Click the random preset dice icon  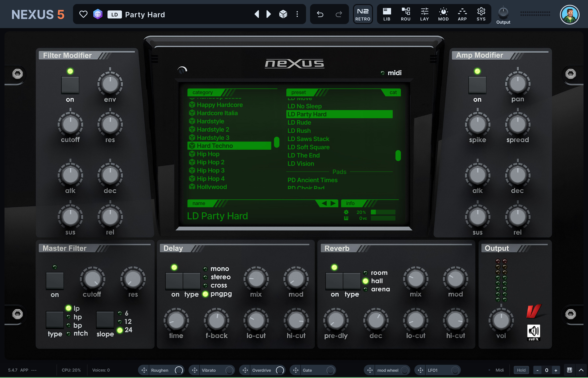(x=283, y=14)
